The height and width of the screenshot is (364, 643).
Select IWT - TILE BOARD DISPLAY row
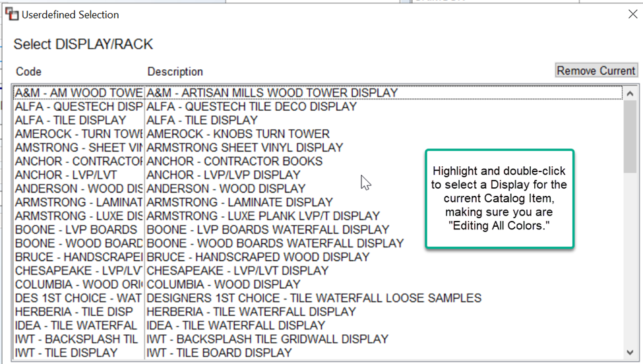click(x=318, y=353)
